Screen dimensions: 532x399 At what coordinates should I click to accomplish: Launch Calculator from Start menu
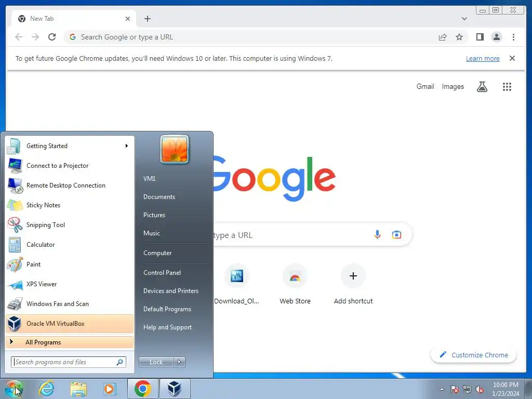tap(70, 244)
